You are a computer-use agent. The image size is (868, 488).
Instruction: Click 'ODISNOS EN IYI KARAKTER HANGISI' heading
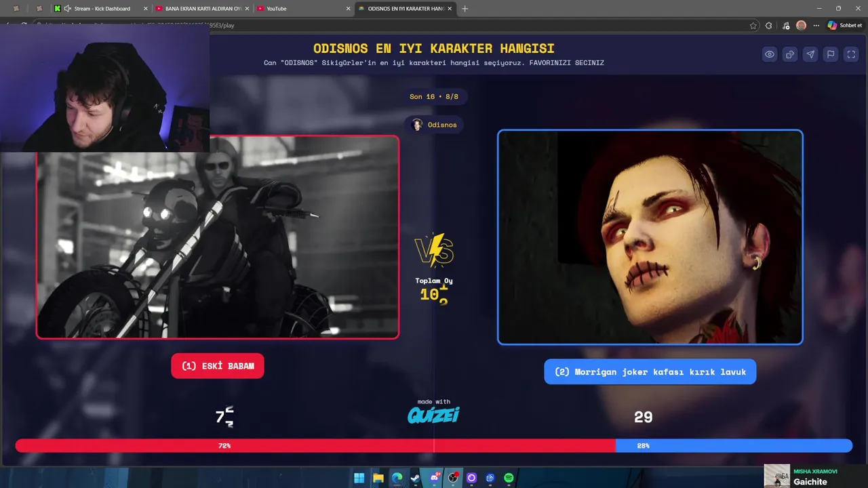(434, 49)
